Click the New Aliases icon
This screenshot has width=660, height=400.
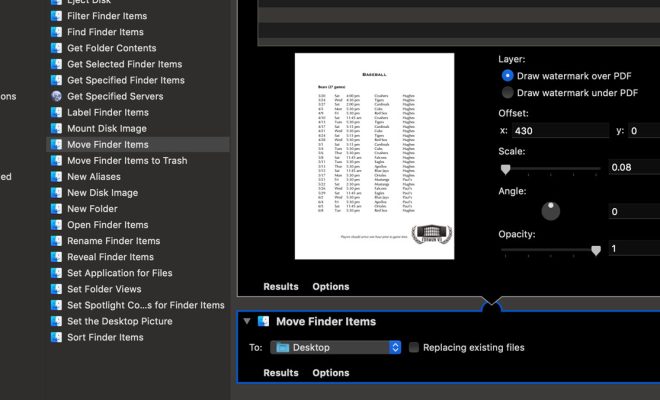(56, 176)
